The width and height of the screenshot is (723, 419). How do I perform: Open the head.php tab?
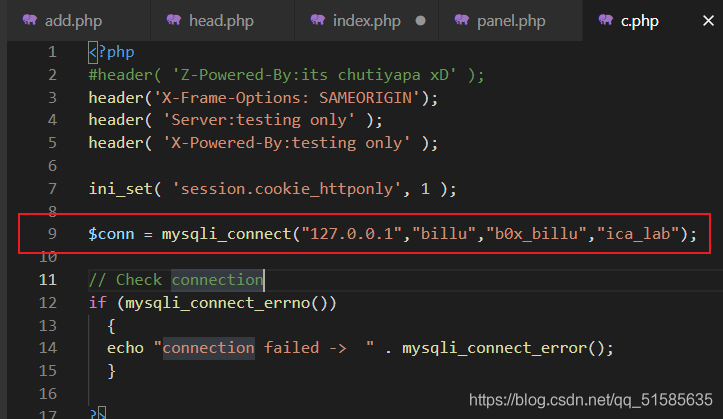click(x=223, y=20)
